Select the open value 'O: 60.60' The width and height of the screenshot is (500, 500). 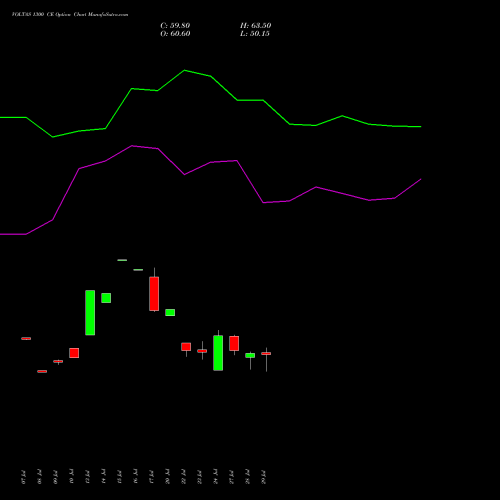point(175,34)
